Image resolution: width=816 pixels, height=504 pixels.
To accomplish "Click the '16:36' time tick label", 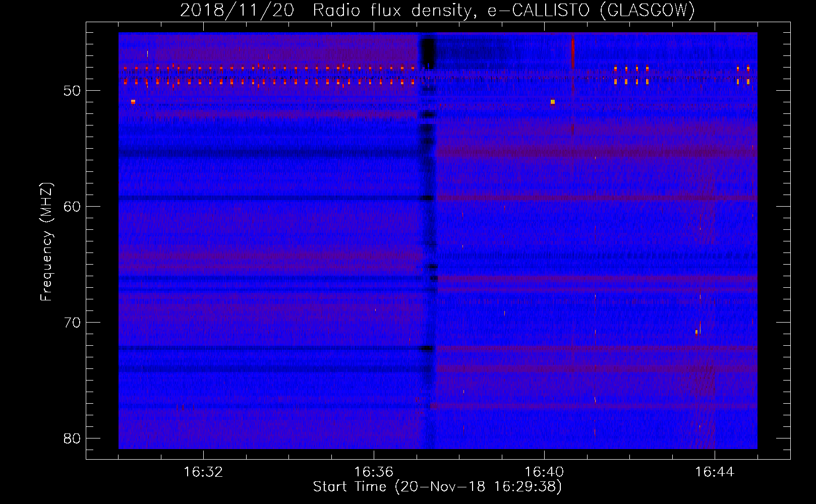I will pyautogui.click(x=374, y=472).
